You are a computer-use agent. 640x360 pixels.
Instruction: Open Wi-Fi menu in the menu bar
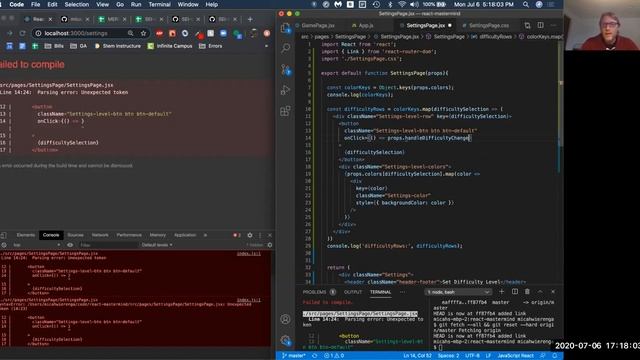tap(402, 4)
